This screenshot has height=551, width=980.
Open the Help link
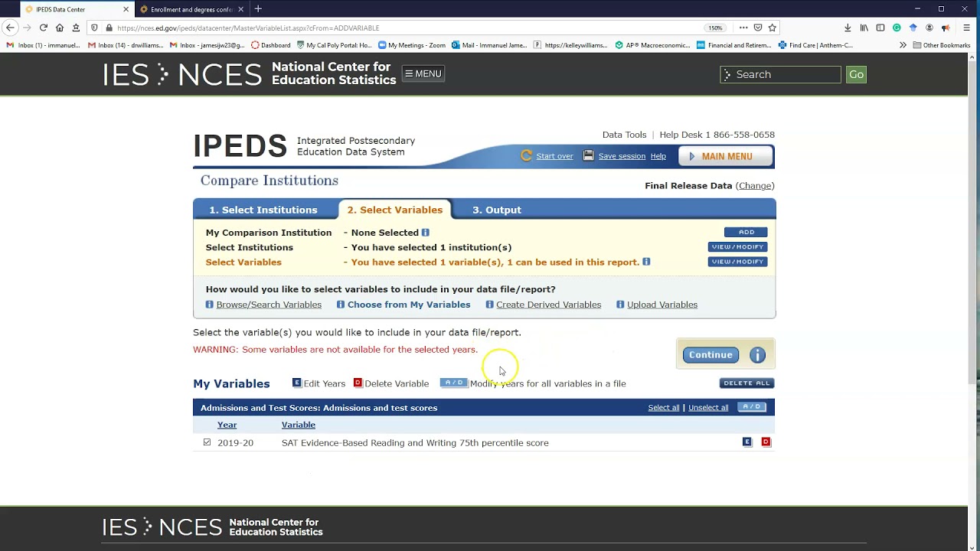(658, 156)
